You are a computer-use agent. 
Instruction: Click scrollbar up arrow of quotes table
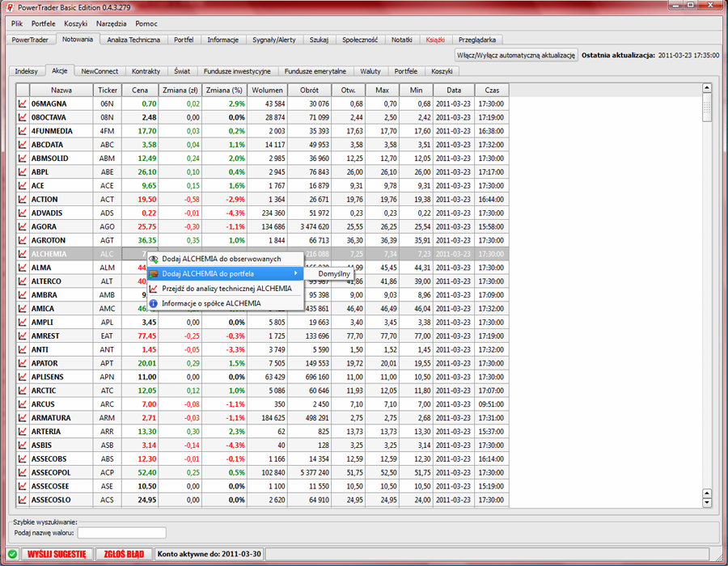pos(707,88)
